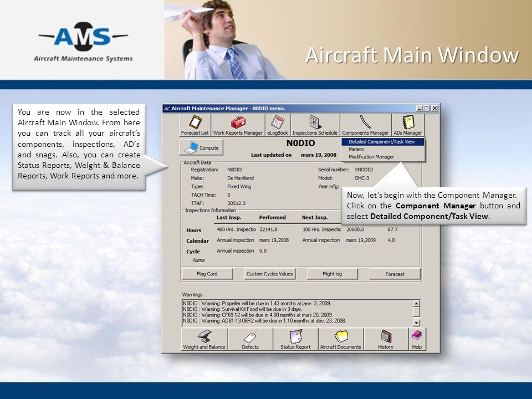Click the serial number SNODIO value

pyautogui.click(x=364, y=170)
